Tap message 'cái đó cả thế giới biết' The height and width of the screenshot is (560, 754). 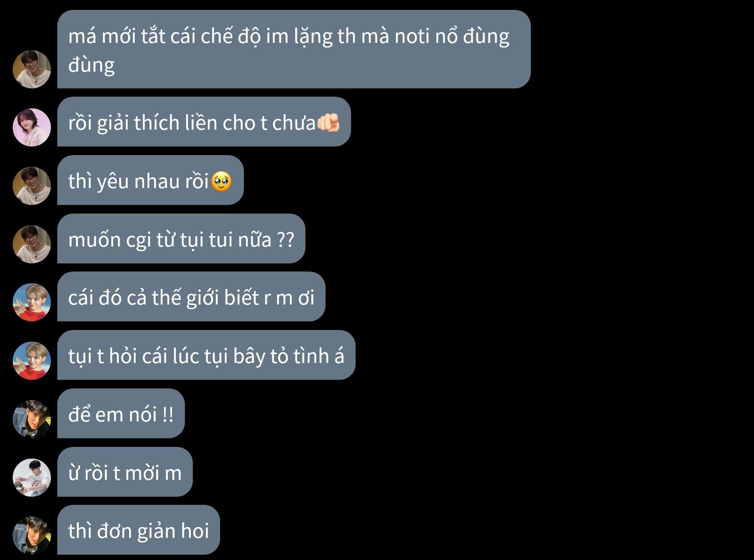click(191, 296)
